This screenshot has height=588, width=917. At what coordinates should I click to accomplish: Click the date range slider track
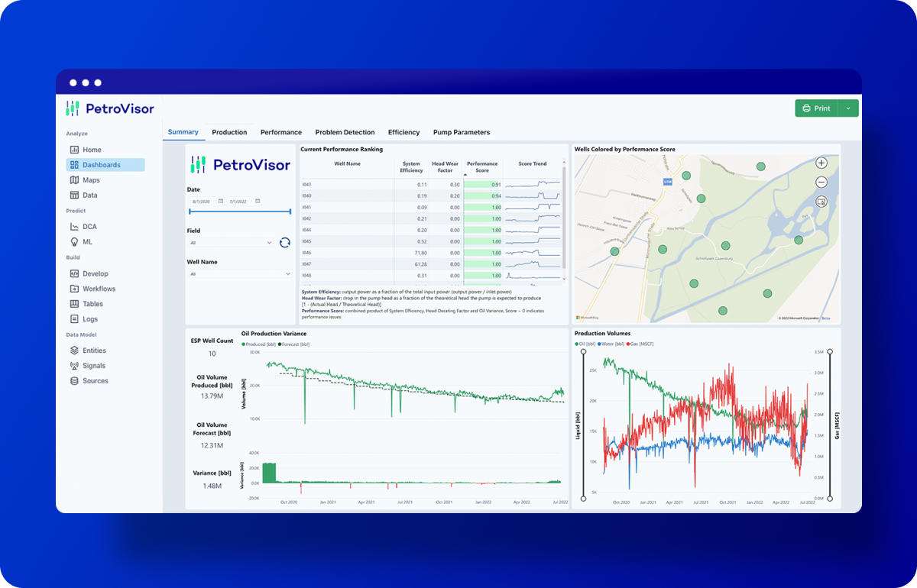(x=240, y=212)
